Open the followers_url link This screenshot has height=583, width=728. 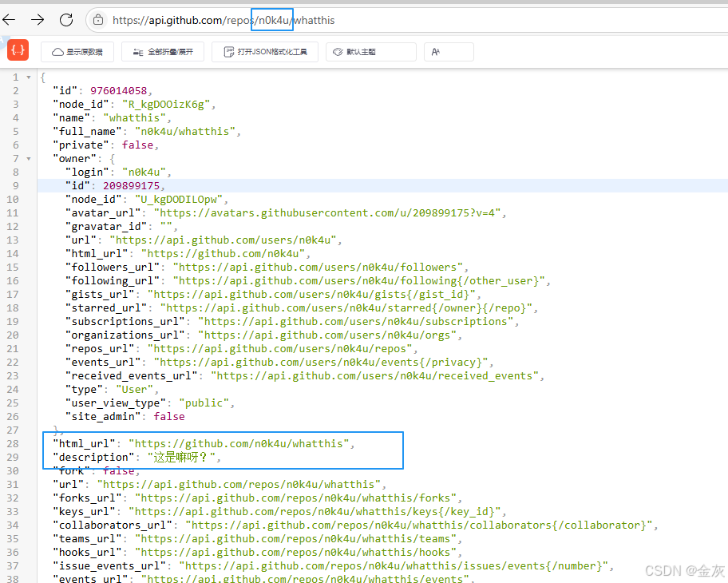[318, 267]
